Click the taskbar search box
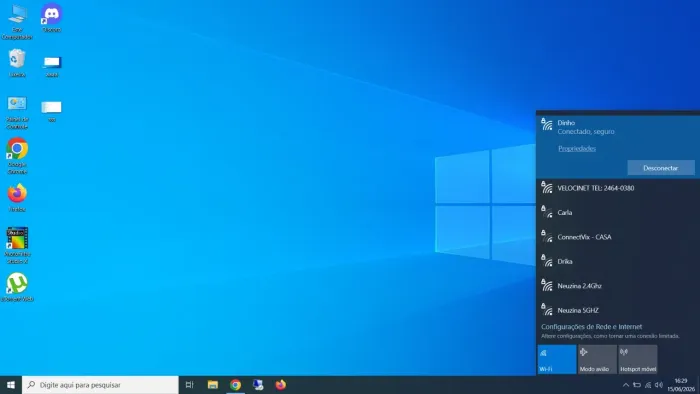The image size is (700, 394). pos(100,385)
